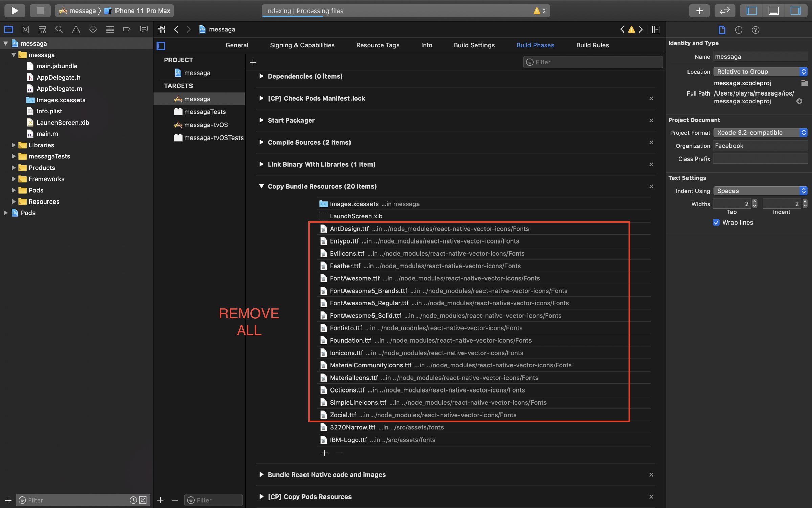
Task: Go back with the editor back arrow
Action: click(176, 29)
